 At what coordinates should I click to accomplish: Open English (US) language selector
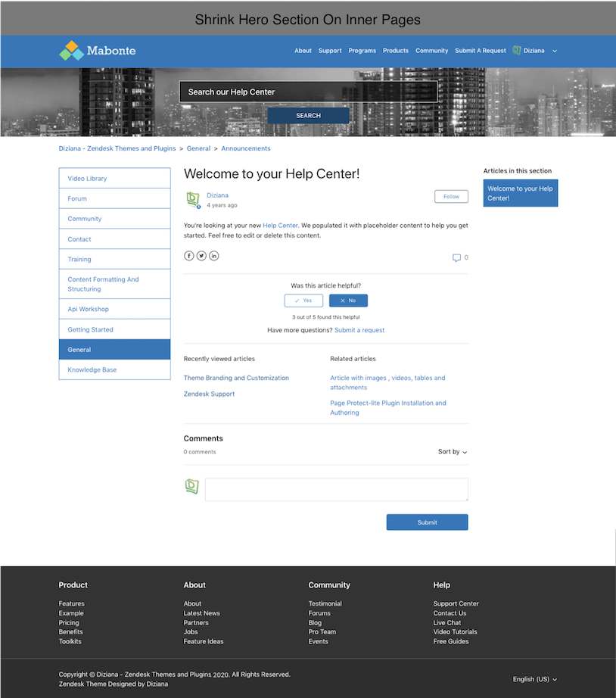(x=534, y=679)
